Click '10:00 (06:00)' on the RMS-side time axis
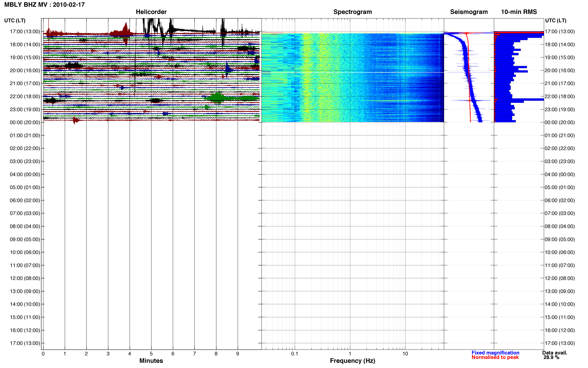The width and height of the screenshot is (588, 368). (560, 252)
